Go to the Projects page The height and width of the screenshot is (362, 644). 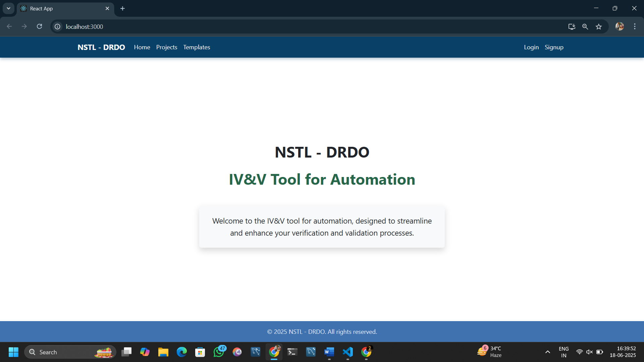coord(167,47)
